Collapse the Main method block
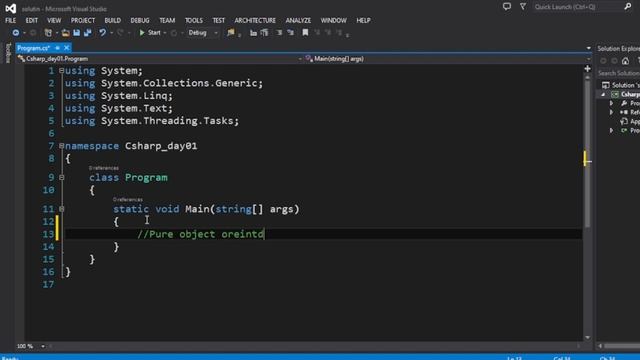 pos(62,209)
